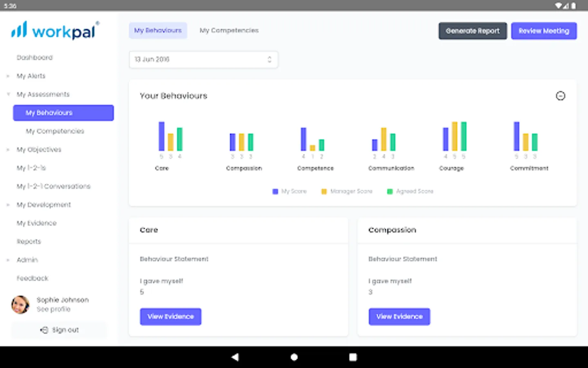View Evidence for the Care behaviour
The height and width of the screenshot is (368, 588).
pyautogui.click(x=171, y=316)
